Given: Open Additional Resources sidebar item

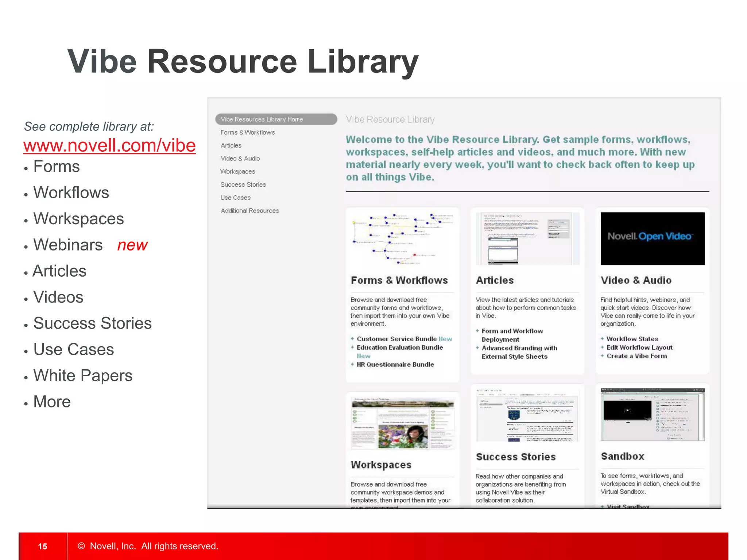Looking at the screenshot, I should (x=249, y=211).
